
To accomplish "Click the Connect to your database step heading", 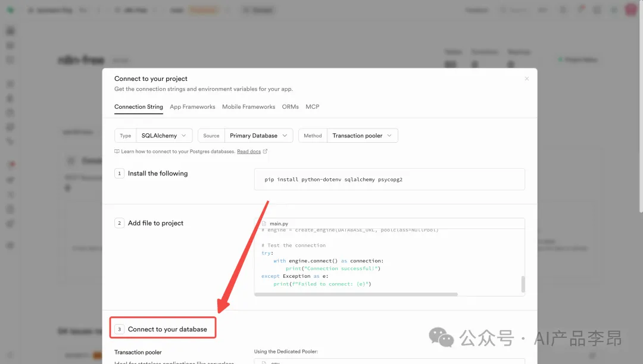I will click(x=167, y=329).
